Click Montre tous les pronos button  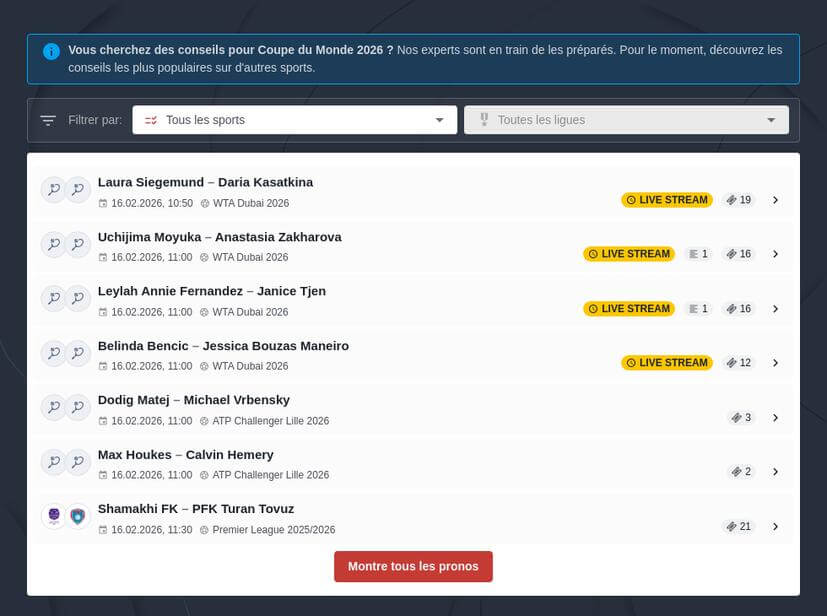413,566
